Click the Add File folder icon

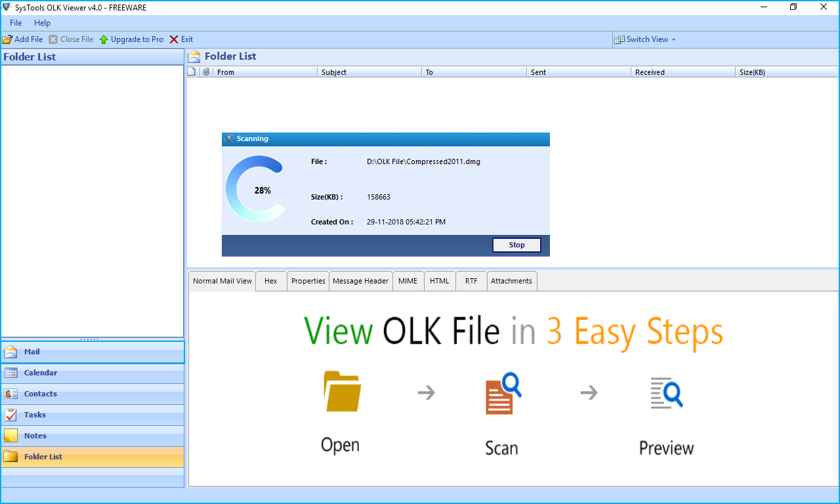7,39
